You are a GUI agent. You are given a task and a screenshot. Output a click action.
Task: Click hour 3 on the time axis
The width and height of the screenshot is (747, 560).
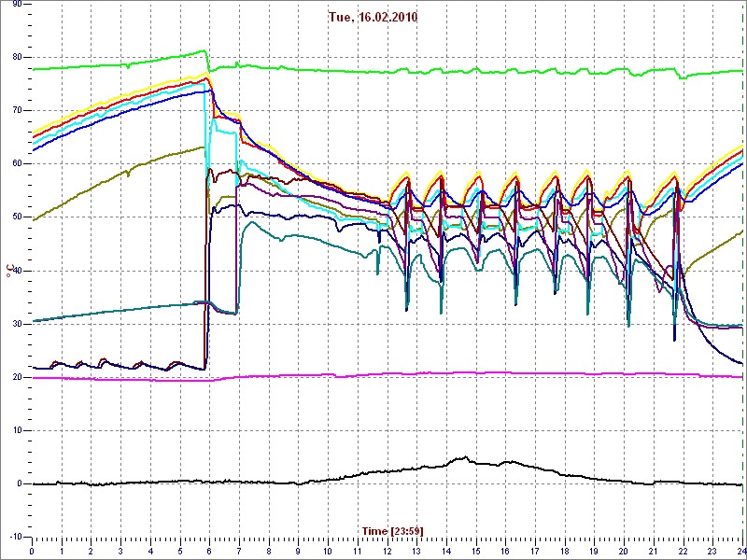(x=120, y=551)
